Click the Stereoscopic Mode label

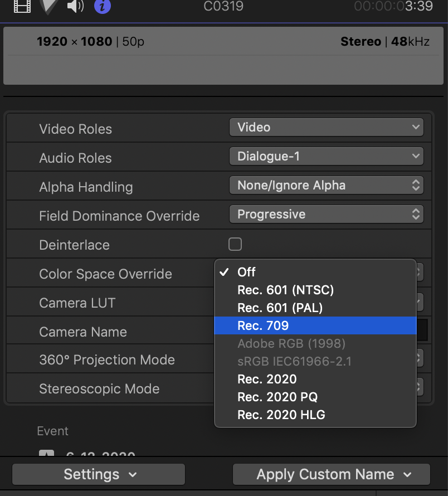(99, 389)
